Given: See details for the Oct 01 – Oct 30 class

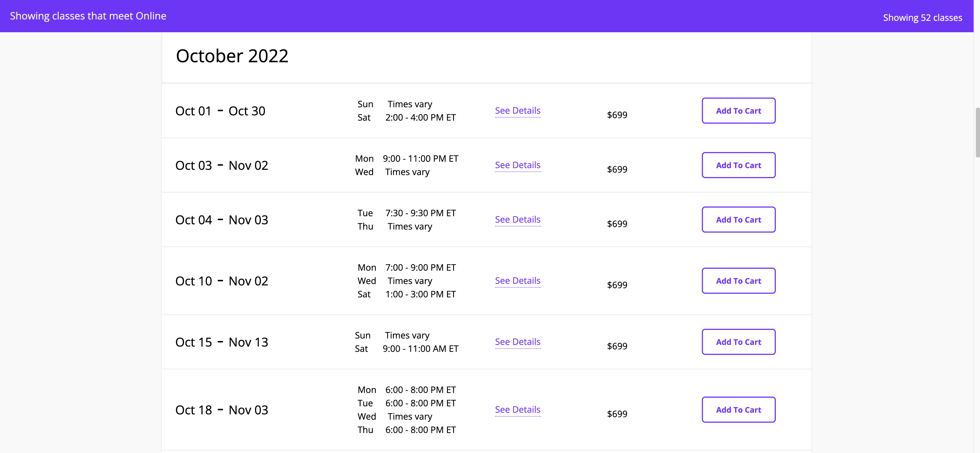Looking at the screenshot, I should pyautogui.click(x=517, y=111).
